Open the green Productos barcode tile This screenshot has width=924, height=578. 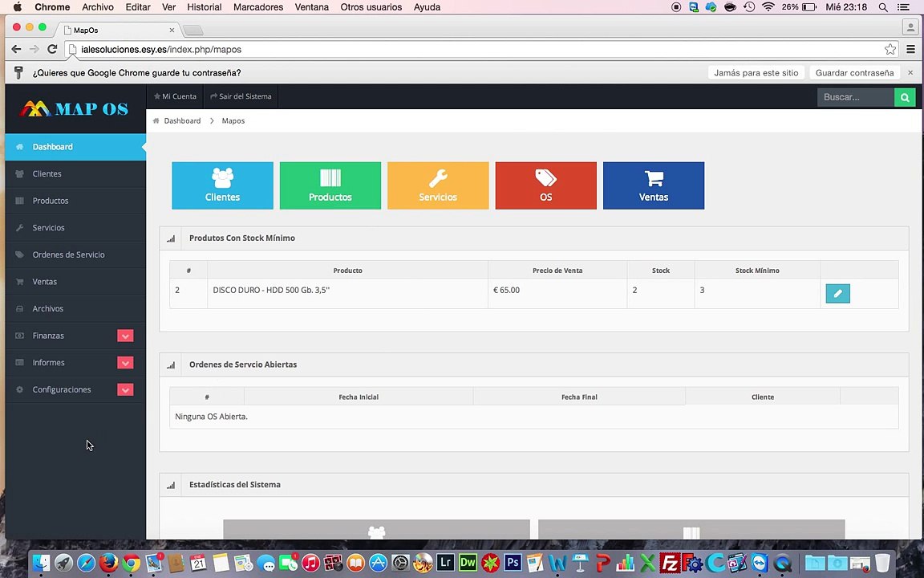(x=330, y=185)
